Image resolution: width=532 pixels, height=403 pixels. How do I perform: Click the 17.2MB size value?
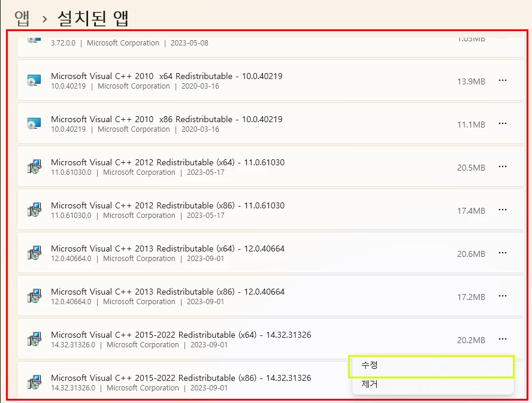pyautogui.click(x=471, y=297)
